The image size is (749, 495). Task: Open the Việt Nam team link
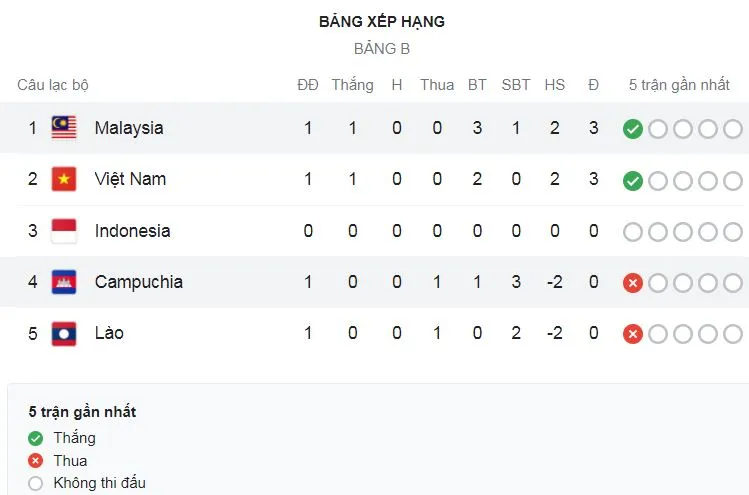pos(130,179)
